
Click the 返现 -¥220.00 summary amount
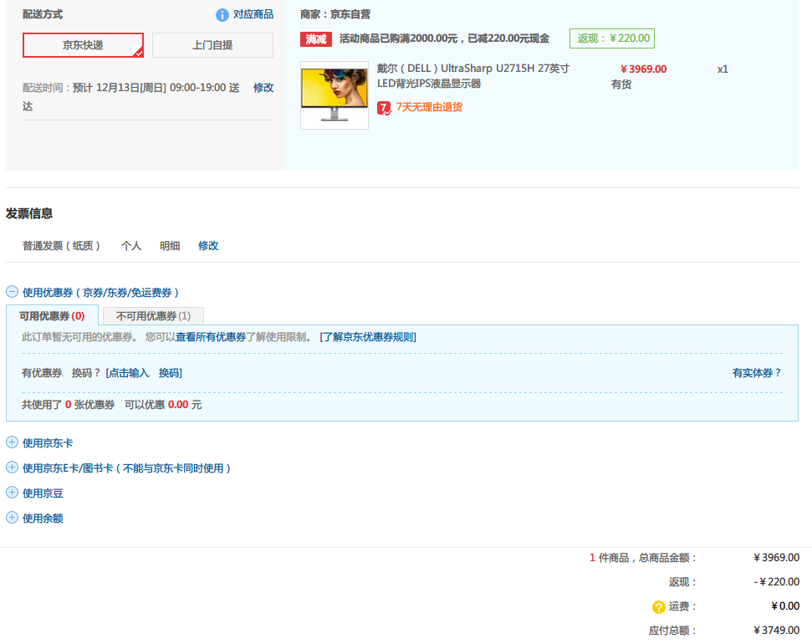776,582
